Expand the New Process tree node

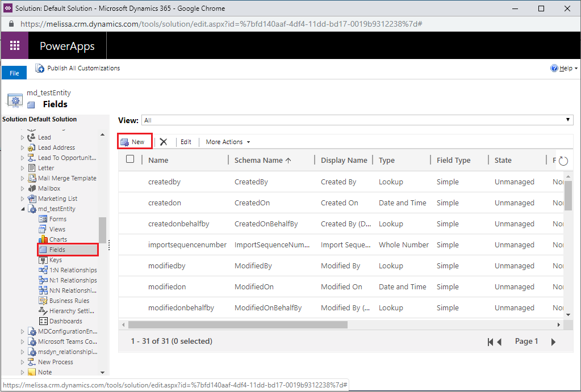tap(22, 362)
